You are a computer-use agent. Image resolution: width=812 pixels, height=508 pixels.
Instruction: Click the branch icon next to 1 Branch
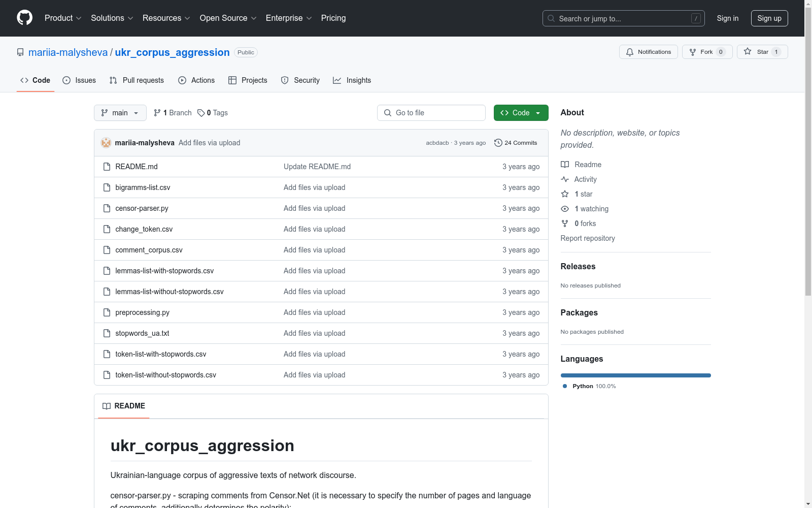click(x=157, y=113)
